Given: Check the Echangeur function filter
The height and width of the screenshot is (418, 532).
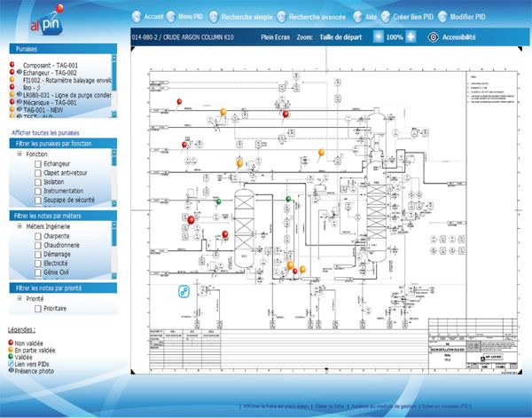Looking at the screenshot, I should pos(38,163).
